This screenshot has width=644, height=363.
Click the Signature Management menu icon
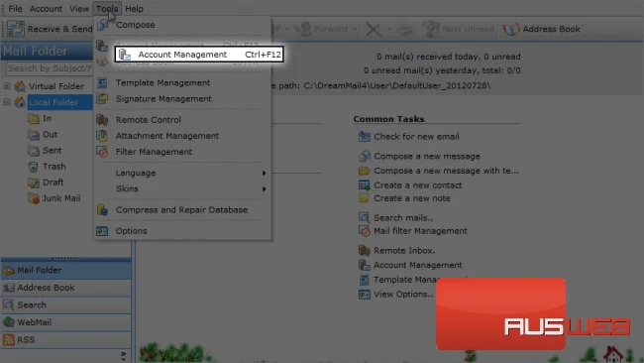point(102,98)
